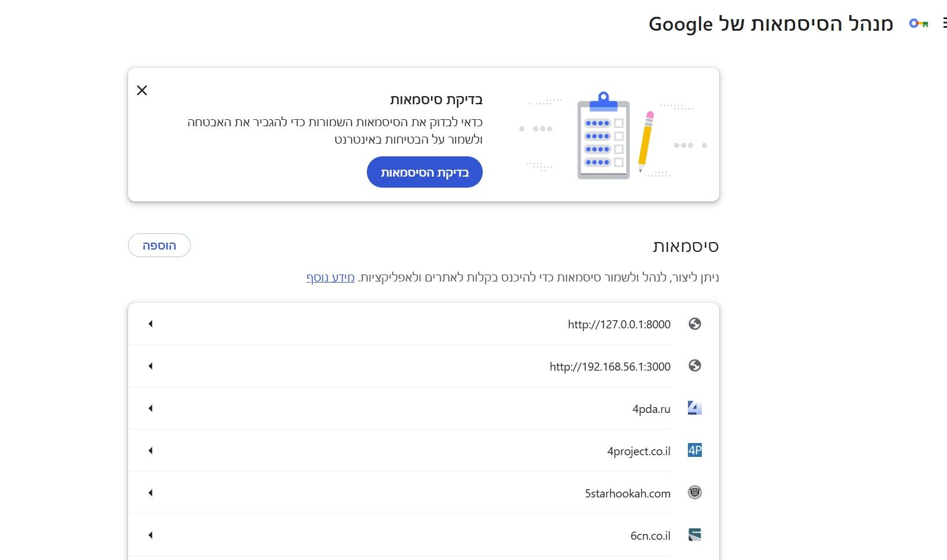Viewport: 947px width, 560px height.
Task: Click the Google Password Manager key logo
Action: [x=919, y=24]
